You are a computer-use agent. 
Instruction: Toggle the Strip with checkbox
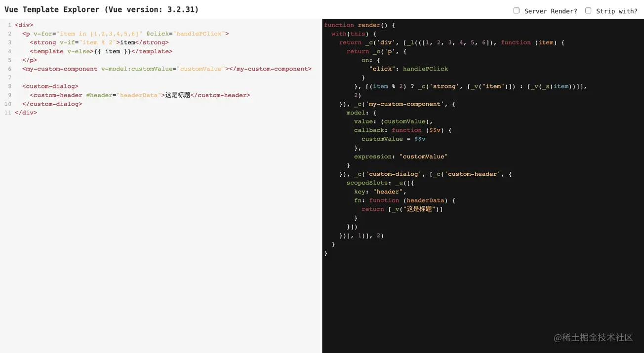click(x=588, y=10)
